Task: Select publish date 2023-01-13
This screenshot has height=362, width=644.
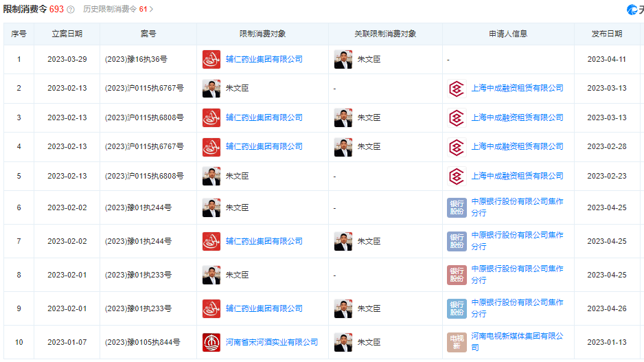Action: [607, 342]
